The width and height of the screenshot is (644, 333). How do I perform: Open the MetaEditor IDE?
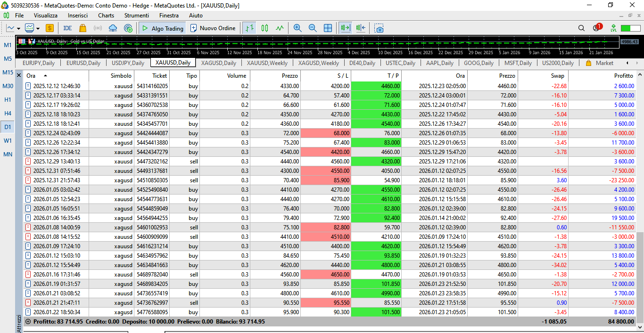[x=67, y=28]
